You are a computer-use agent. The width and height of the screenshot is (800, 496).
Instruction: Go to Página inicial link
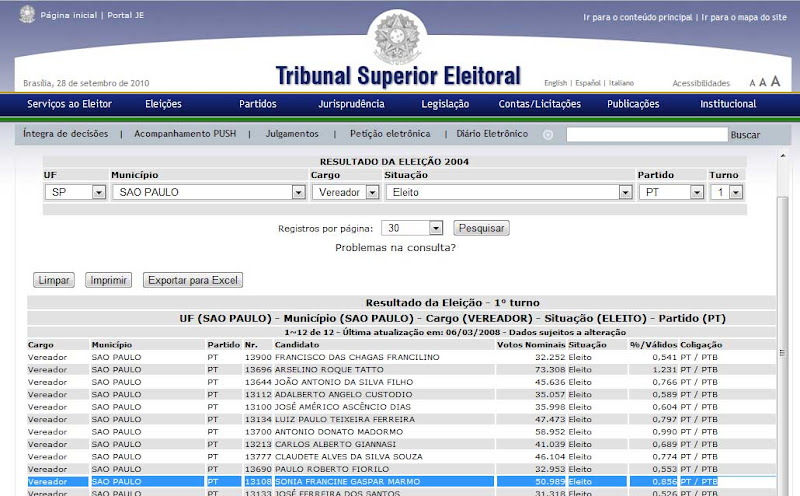tap(69, 15)
